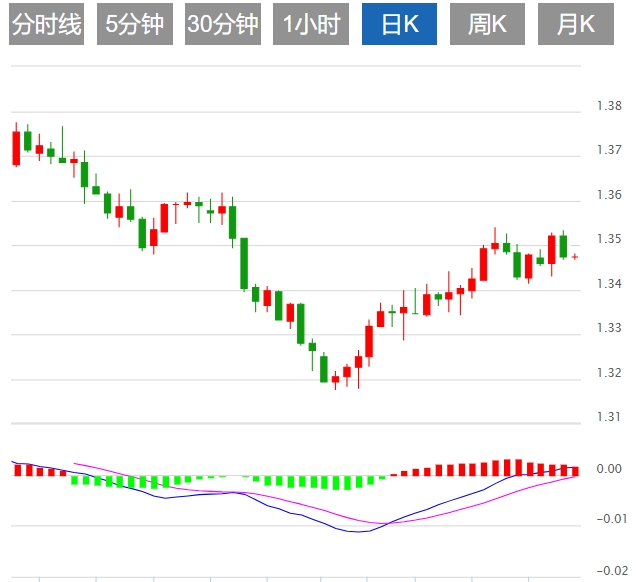Click the lowest point of blue MACD line

tap(358, 532)
